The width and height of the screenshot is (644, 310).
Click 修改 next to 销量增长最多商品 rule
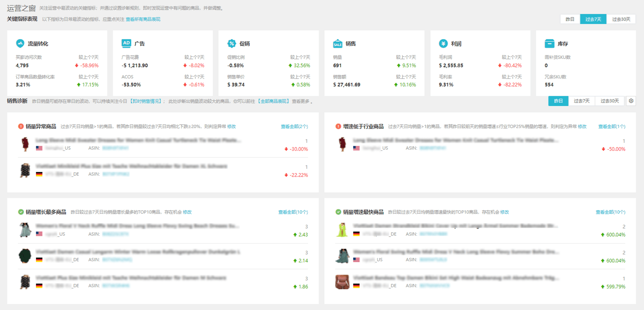pos(187,212)
